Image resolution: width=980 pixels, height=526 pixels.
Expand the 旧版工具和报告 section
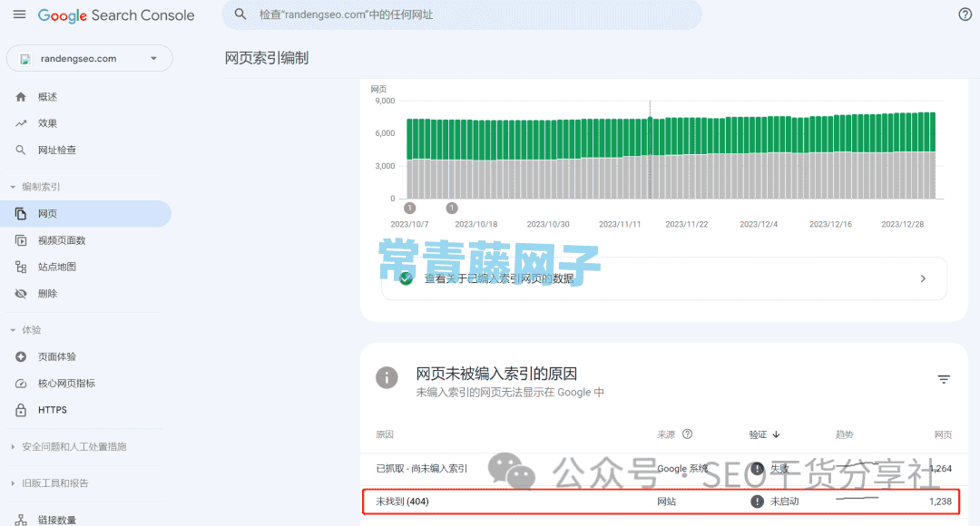tap(13, 482)
